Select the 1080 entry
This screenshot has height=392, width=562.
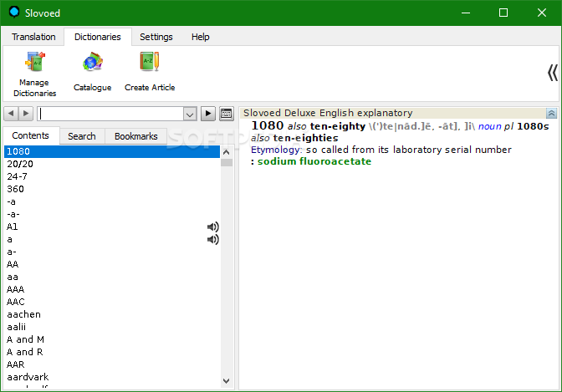112,151
